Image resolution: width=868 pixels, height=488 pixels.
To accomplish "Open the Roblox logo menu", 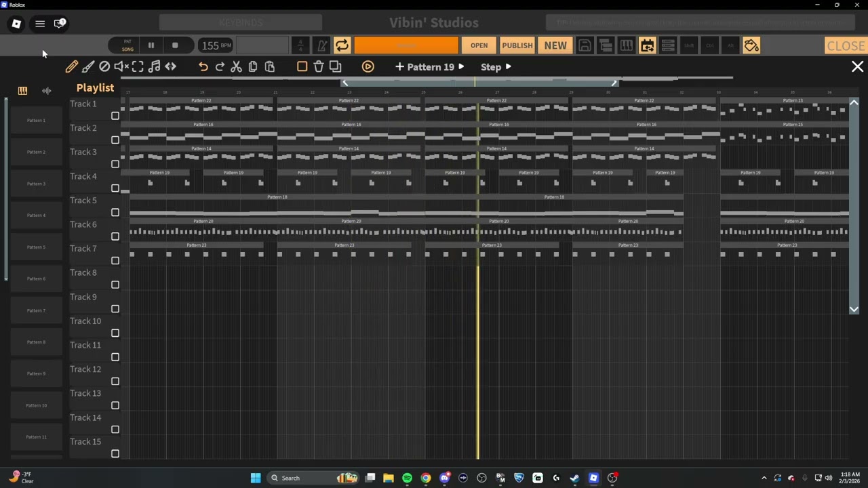I will click(x=16, y=24).
